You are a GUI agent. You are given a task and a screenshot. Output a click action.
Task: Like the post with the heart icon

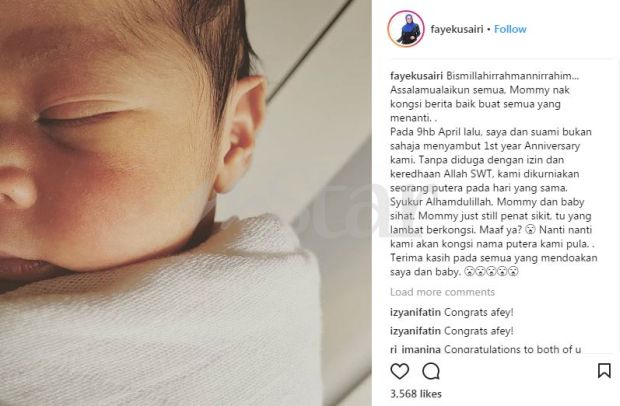(399, 371)
